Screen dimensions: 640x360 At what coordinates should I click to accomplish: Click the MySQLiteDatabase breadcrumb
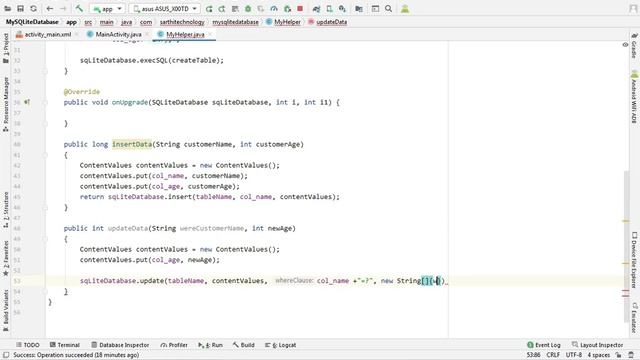(x=32, y=22)
